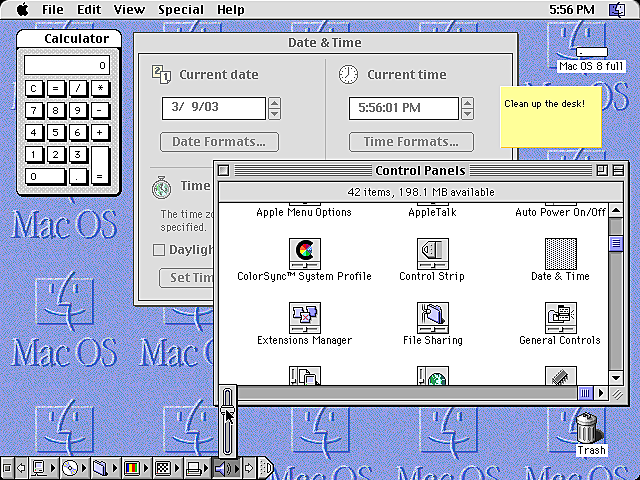
Task: Click the plus key on the Calculator
Action: 100,132
